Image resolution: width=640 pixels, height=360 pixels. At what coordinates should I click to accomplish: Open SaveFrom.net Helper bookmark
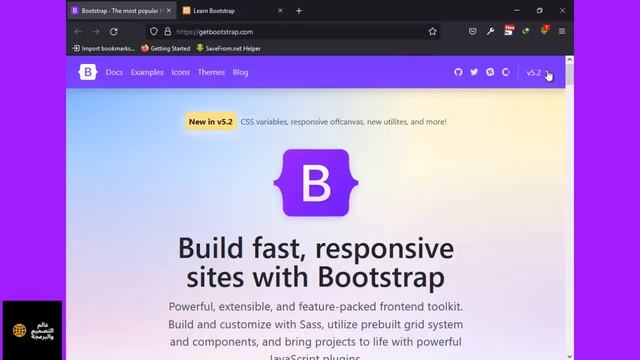click(x=229, y=48)
